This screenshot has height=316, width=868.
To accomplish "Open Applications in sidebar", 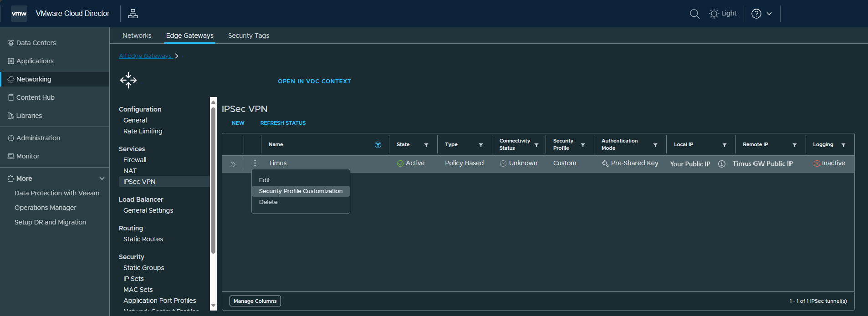I will pyautogui.click(x=31, y=61).
